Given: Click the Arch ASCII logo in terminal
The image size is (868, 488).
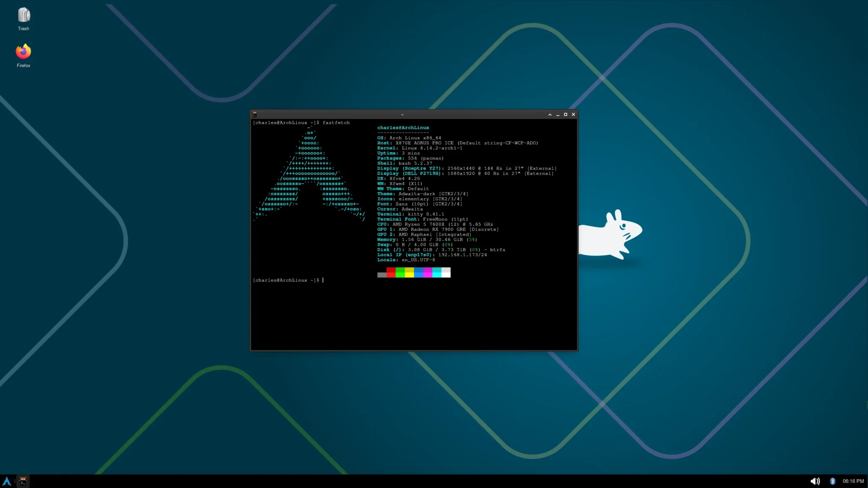Looking at the screenshot, I should tap(309, 173).
